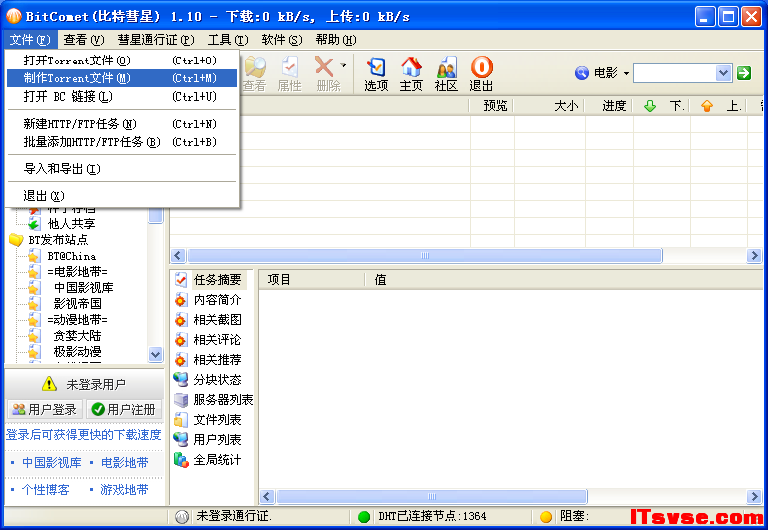Click the 用户注册 button
This screenshot has width=768, height=530.
click(124, 409)
